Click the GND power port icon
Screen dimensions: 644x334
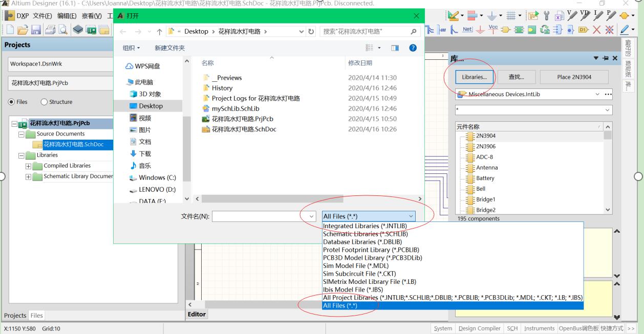coord(480,30)
